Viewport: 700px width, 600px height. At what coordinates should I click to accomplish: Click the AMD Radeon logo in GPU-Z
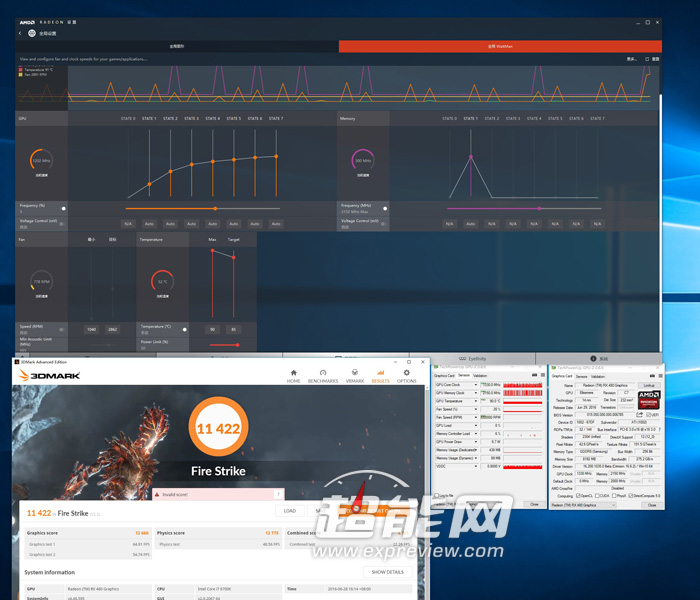(x=649, y=400)
